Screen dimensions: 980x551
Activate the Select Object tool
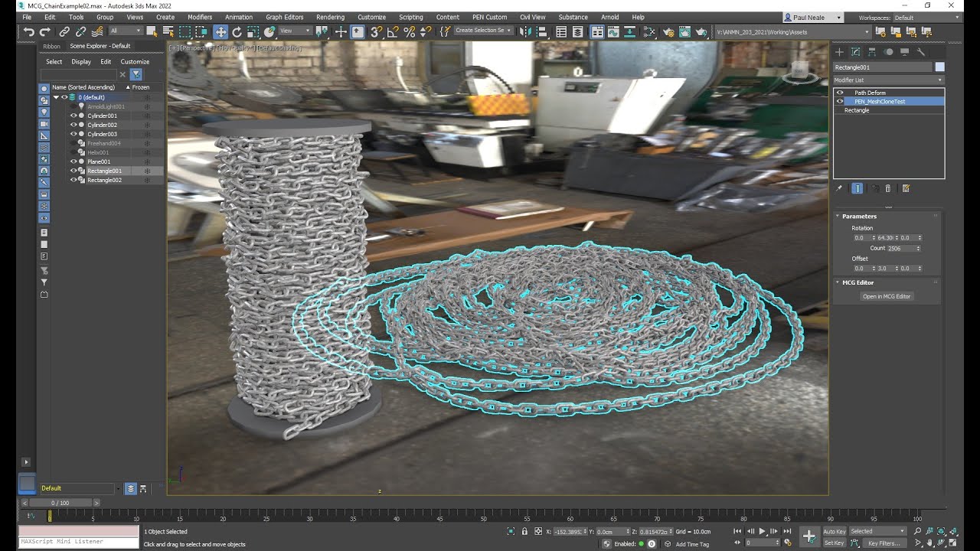pos(152,31)
